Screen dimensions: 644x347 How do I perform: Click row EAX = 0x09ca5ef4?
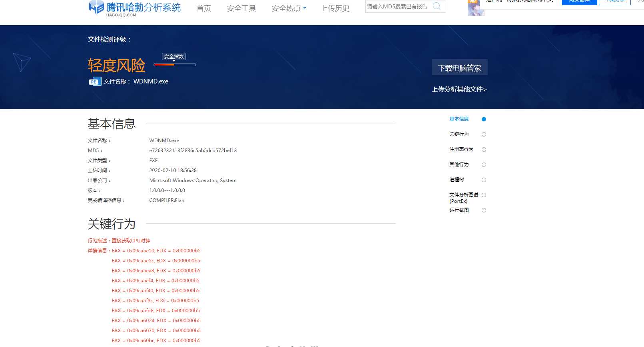coord(156,281)
